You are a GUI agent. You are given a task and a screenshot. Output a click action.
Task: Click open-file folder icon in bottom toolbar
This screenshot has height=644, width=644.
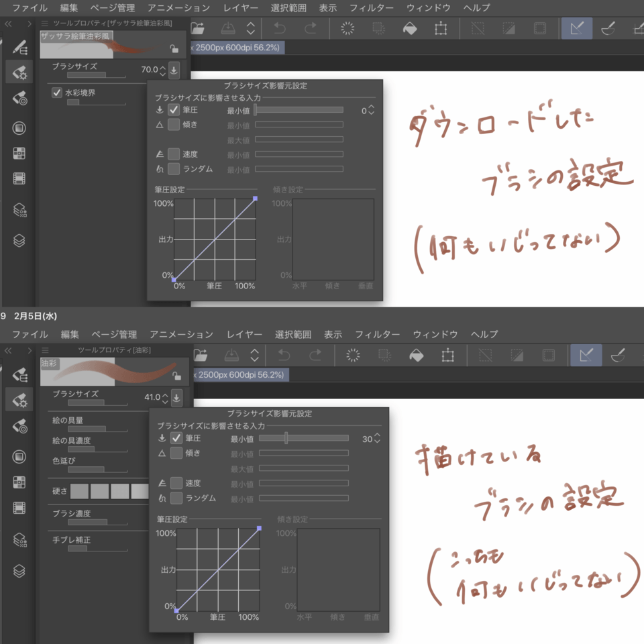click(x=201, y=356)
